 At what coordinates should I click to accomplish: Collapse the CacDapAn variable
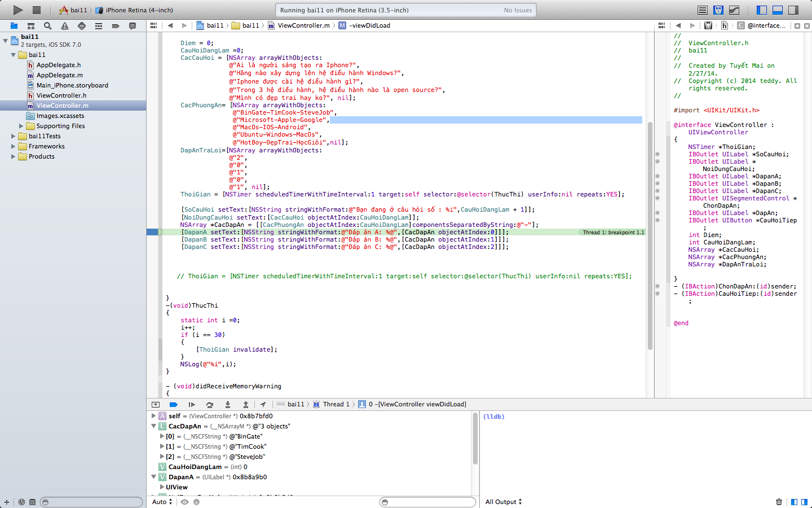(x=153, y=426)
